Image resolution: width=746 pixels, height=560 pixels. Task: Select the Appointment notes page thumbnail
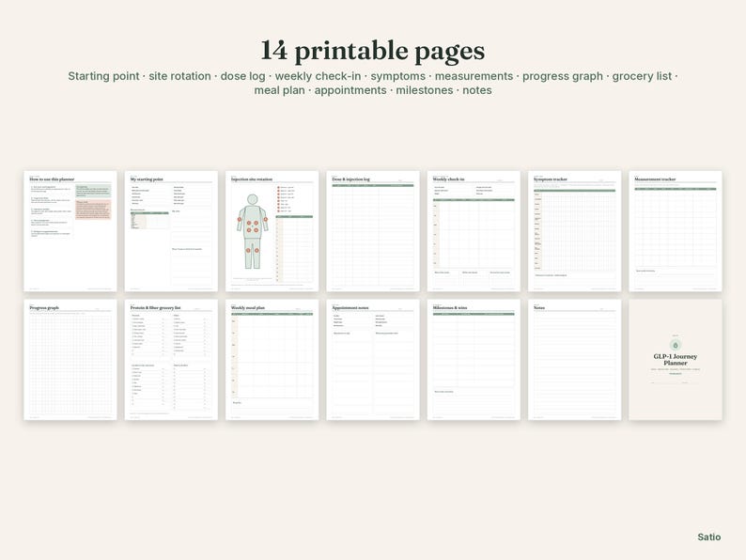click(373, 360)
